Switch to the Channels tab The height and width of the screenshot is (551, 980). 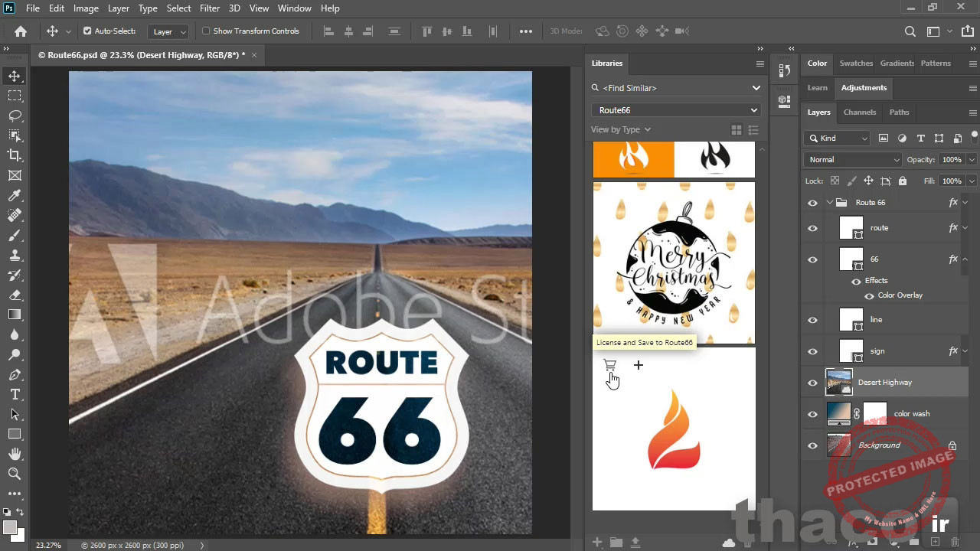(x=859, y=112)
